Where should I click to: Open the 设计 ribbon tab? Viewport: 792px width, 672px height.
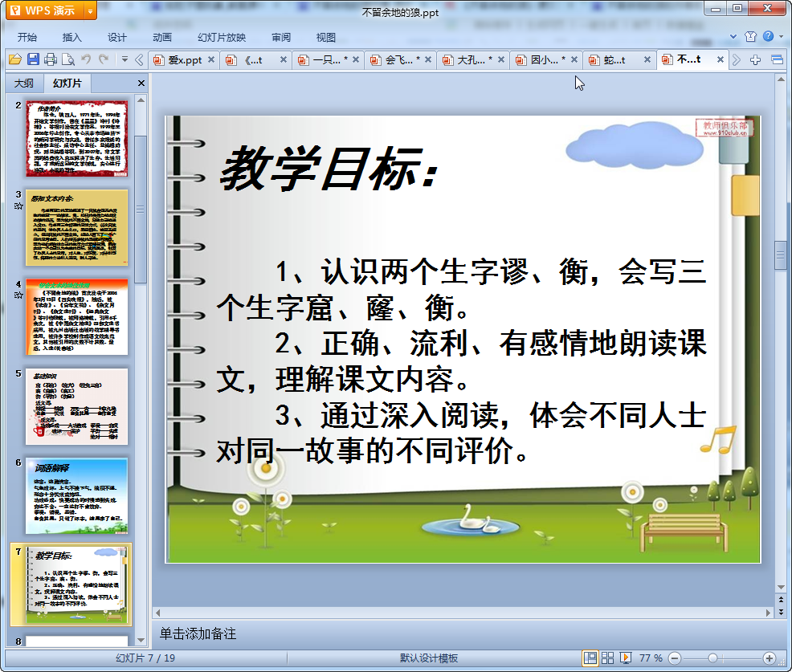point(116,38)
